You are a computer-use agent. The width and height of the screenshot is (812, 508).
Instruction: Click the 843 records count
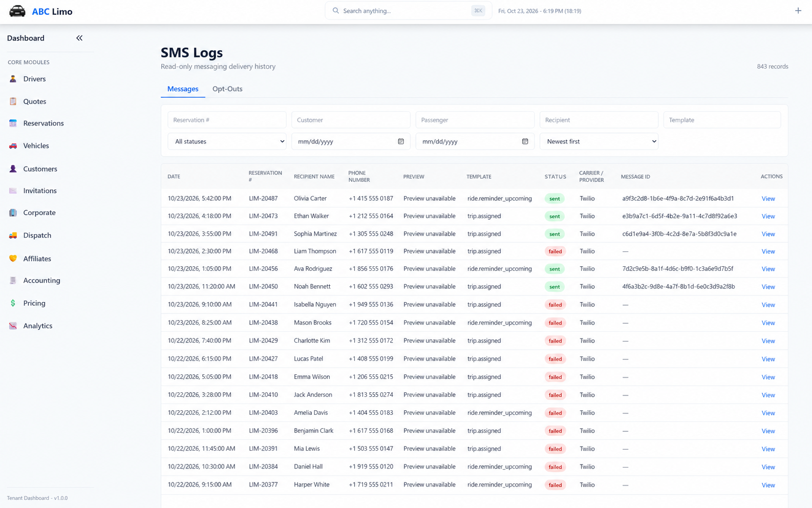click(772, 67)
